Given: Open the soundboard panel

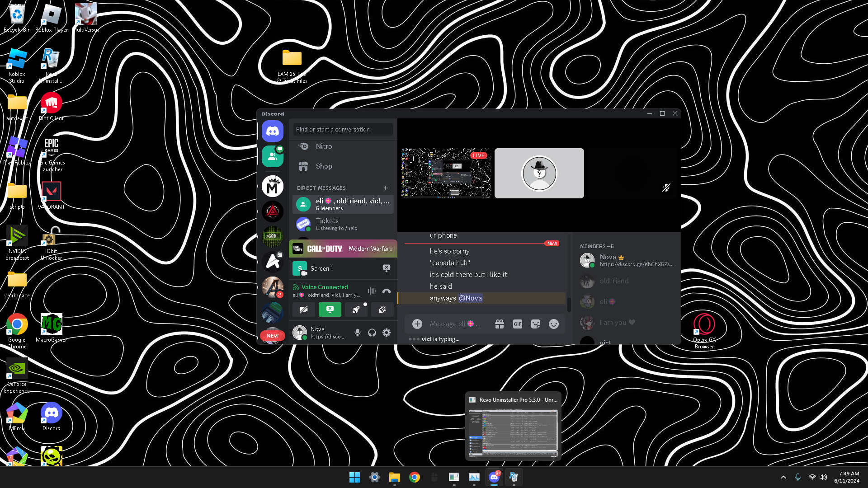Looking at the screenshot, I should (382, 310).
